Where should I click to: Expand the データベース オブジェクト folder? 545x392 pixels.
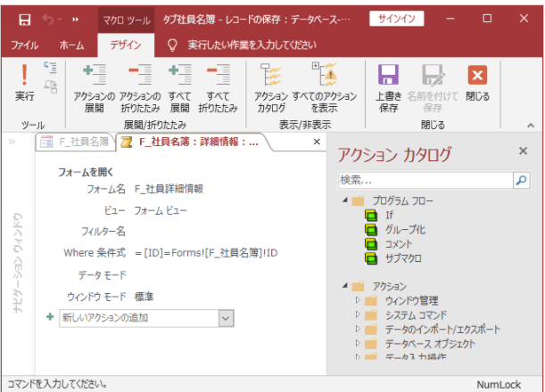[358, 343]
